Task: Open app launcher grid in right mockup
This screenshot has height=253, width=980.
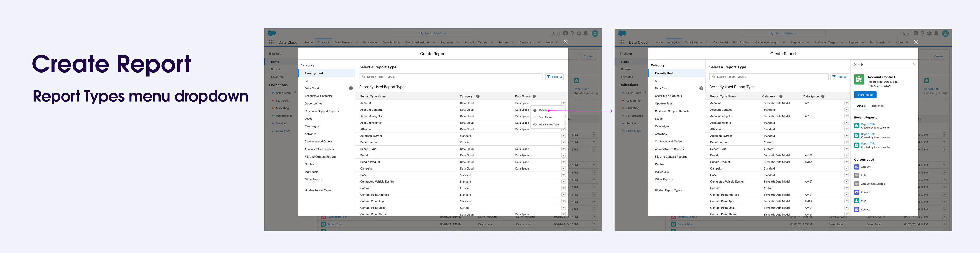Action: (622, 42)
